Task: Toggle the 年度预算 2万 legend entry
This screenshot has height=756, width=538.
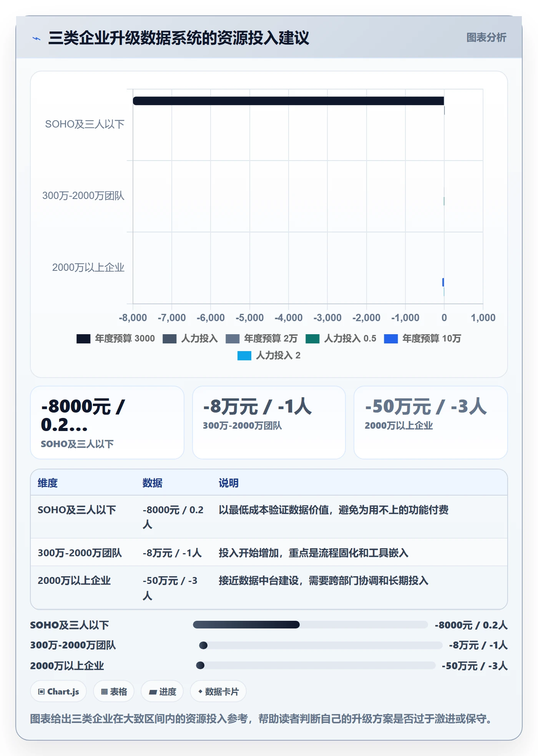Action: 261,338
